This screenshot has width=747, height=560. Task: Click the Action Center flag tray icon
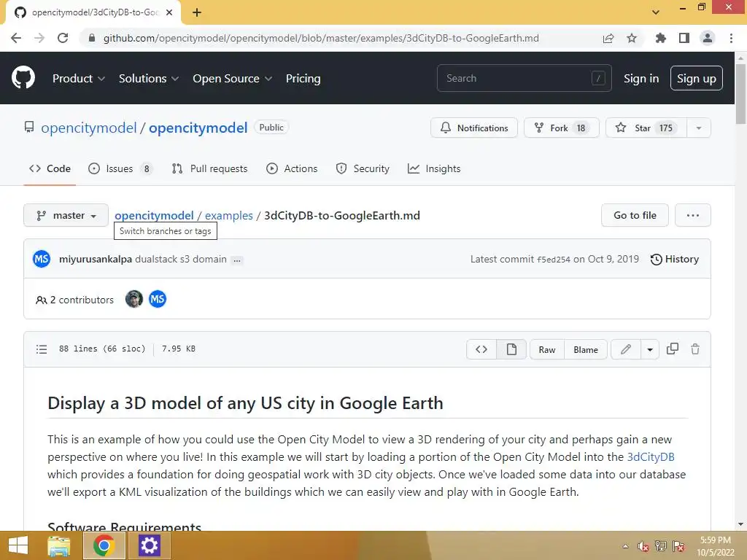[x=678, y=545]
